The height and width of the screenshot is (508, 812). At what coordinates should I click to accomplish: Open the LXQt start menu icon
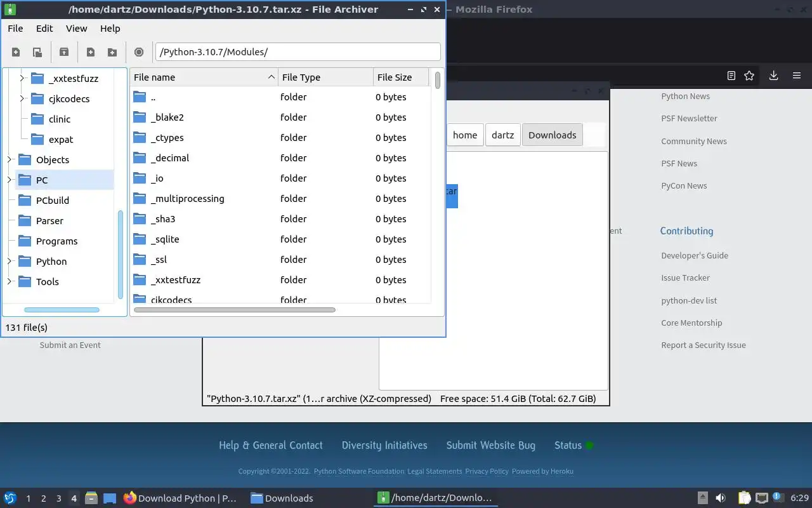coord(10,498)
